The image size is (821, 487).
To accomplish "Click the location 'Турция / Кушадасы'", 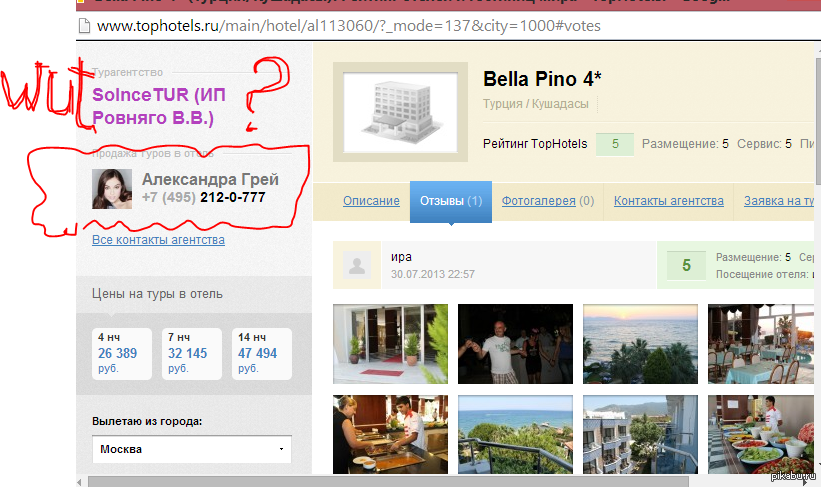I will pos(536,104).
